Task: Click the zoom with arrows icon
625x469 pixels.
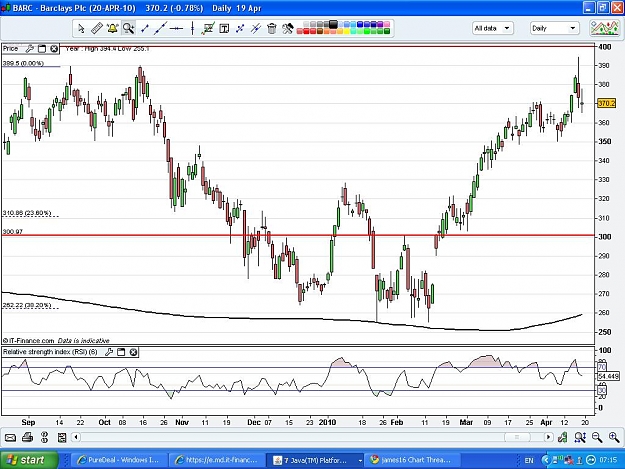Action: [580, 438]
